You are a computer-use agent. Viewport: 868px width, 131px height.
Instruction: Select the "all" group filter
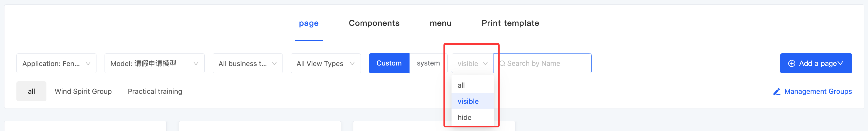click(31, 91)
